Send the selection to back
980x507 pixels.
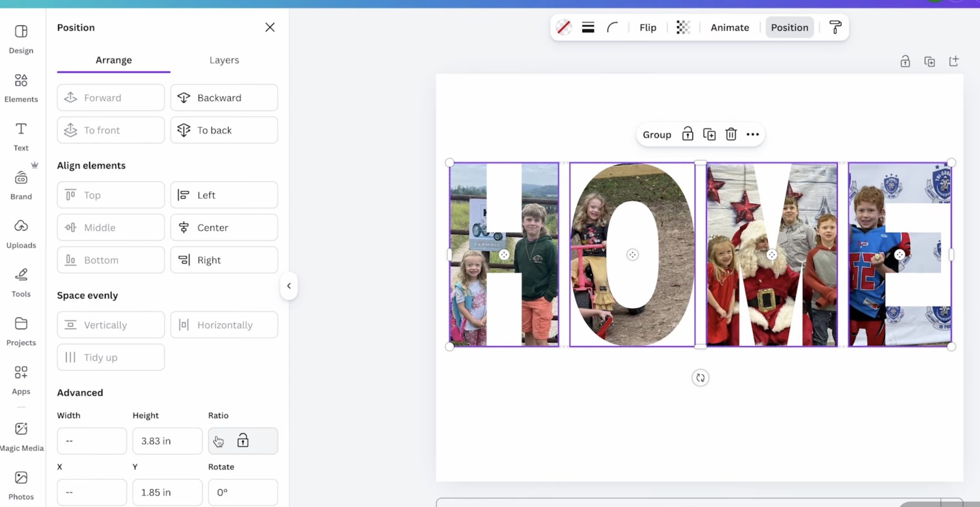click(223, 130)
